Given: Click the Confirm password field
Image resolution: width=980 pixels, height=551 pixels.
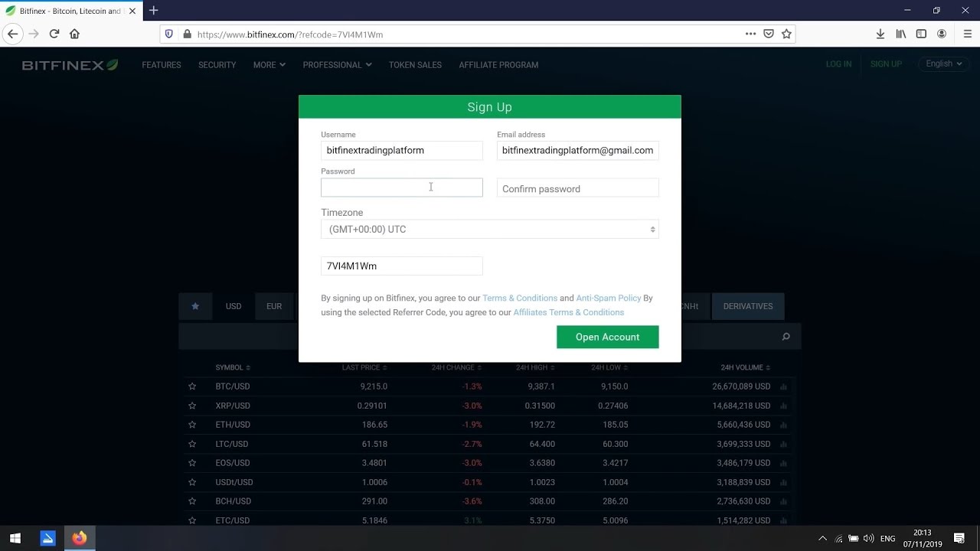Looking at the screenshot, I should (577, 187).
